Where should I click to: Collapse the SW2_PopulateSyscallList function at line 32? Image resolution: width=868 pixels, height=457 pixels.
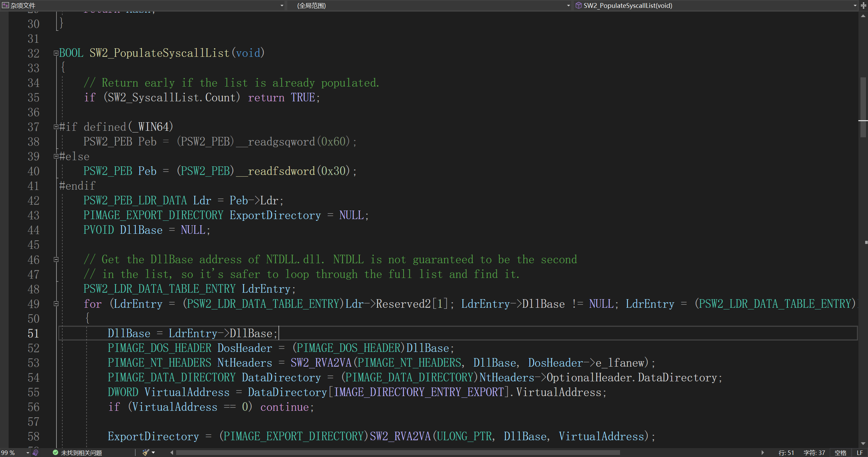(x=56, y=53)
